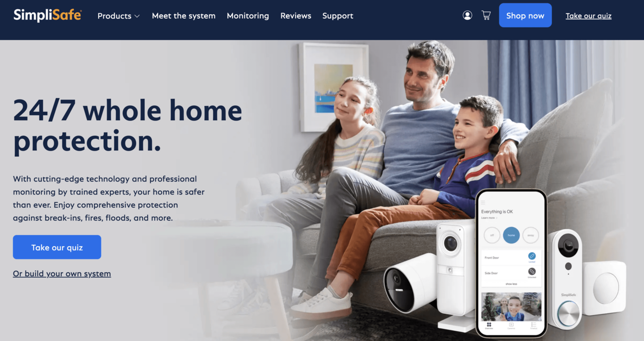Click the blue Shop Now button
Viewport: 644px width, 341px height.
click(525, 16)
